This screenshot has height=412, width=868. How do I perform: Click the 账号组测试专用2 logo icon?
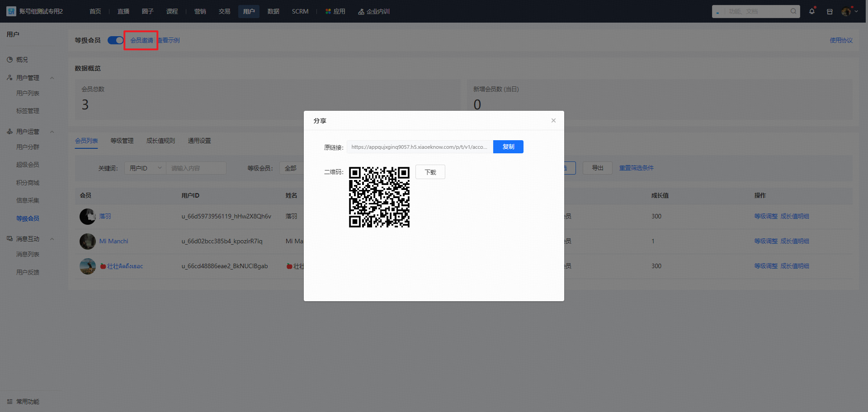[11, 11]
